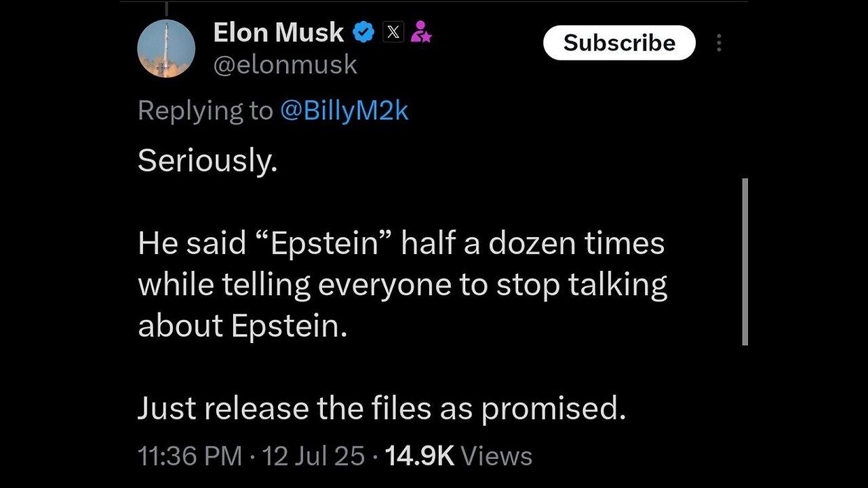Image resolution: width=868 pixels, height=488 pixels.
Task: Subscribe to Elon Musk
Action: 619,43
